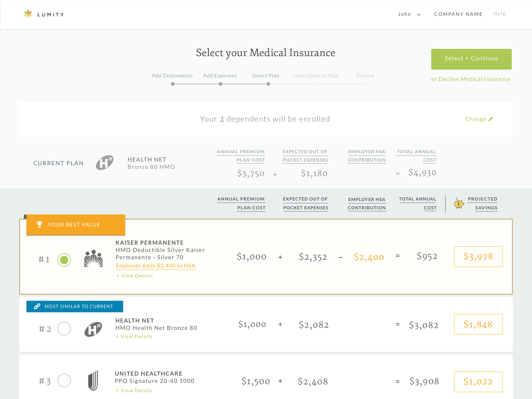532x399 pixels.
Task: Click the LUMITY brand name text
Action: pyautogui.click(x=51, y=15)
